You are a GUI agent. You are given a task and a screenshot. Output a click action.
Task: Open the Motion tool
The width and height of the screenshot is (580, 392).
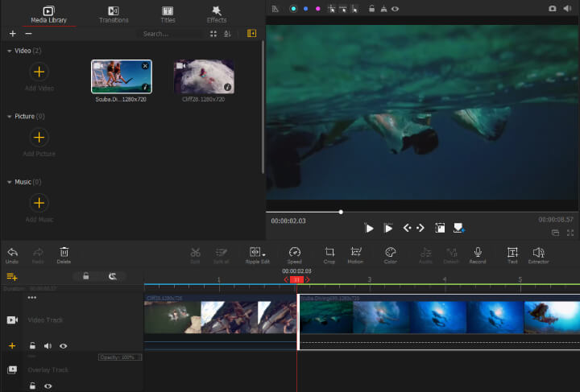pos(355,254)
